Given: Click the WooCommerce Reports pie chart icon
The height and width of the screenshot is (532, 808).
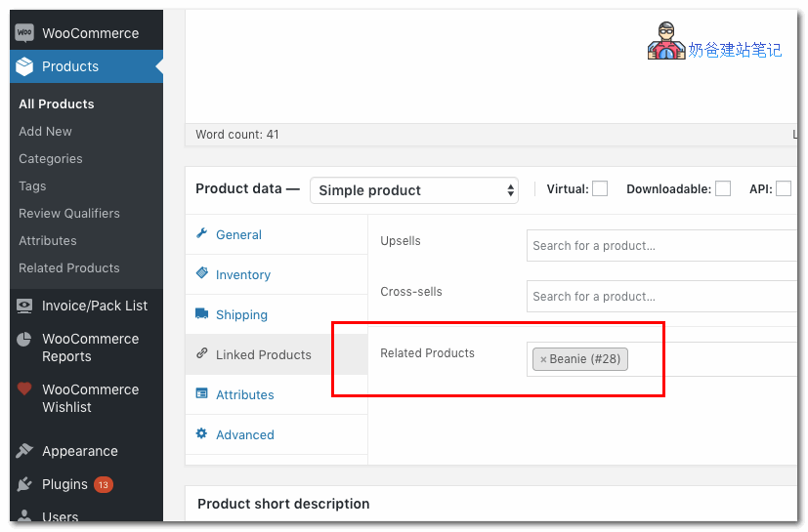Looking at the screenshot, I should tap(24, 340).
